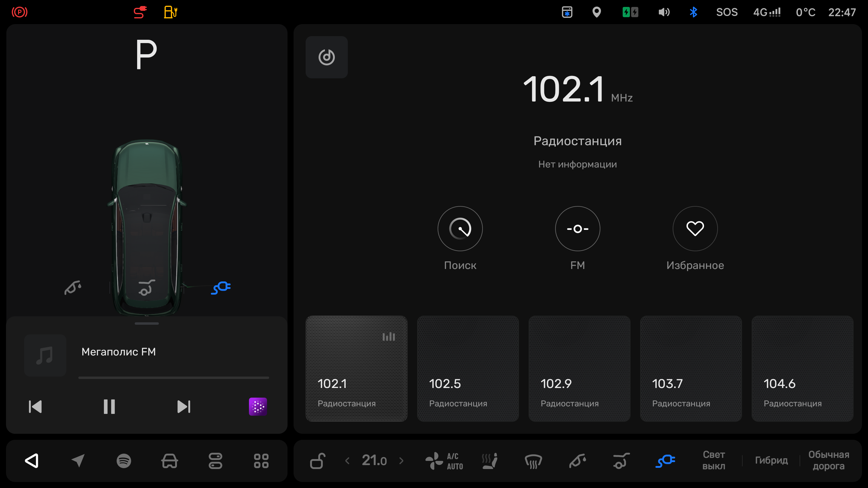The height and width of the screenshot is (488, 868).
Task: Tap the Bluetooth status icon
Action: coord(693,12)
